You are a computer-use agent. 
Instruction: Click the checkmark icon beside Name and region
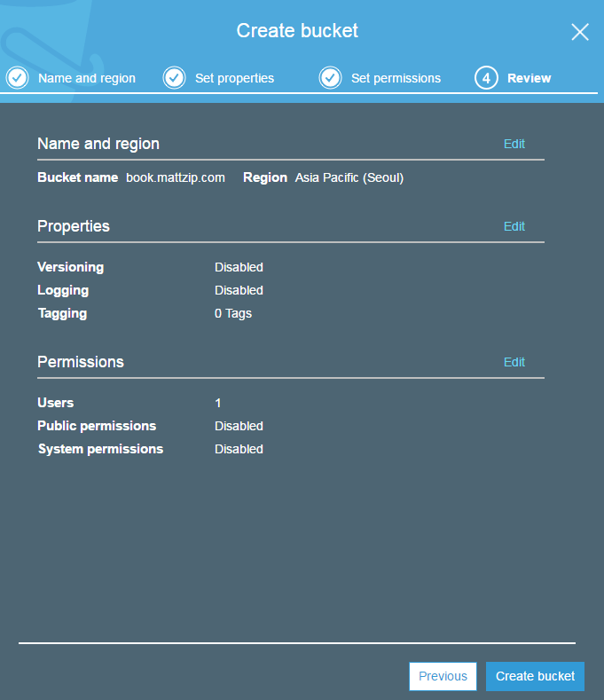click(18, 78)
